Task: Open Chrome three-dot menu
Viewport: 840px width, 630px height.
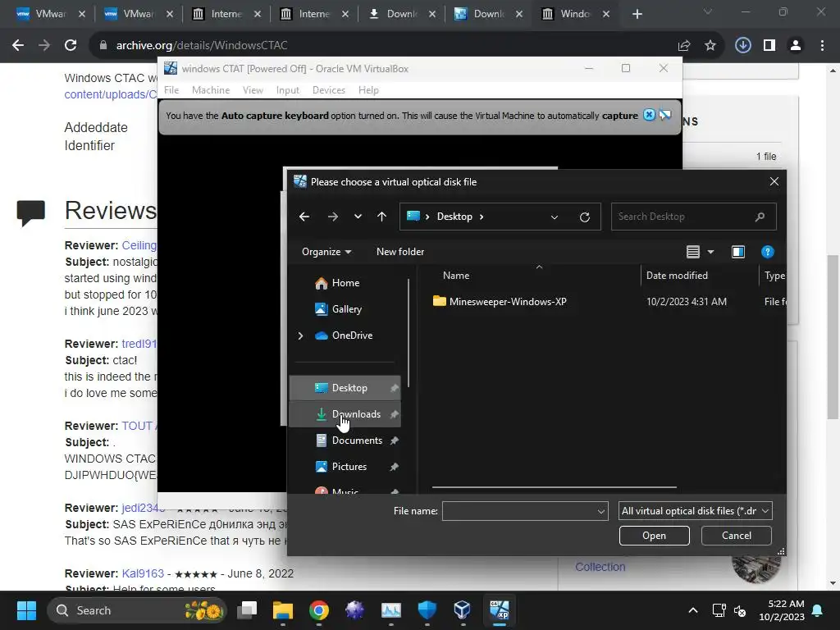Action: [822, 46]
